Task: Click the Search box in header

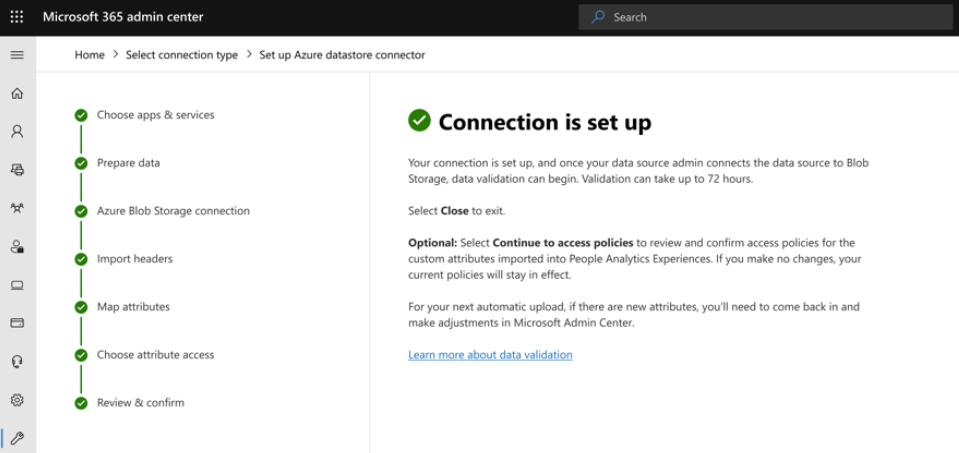Action: click(x=766, y=17)
